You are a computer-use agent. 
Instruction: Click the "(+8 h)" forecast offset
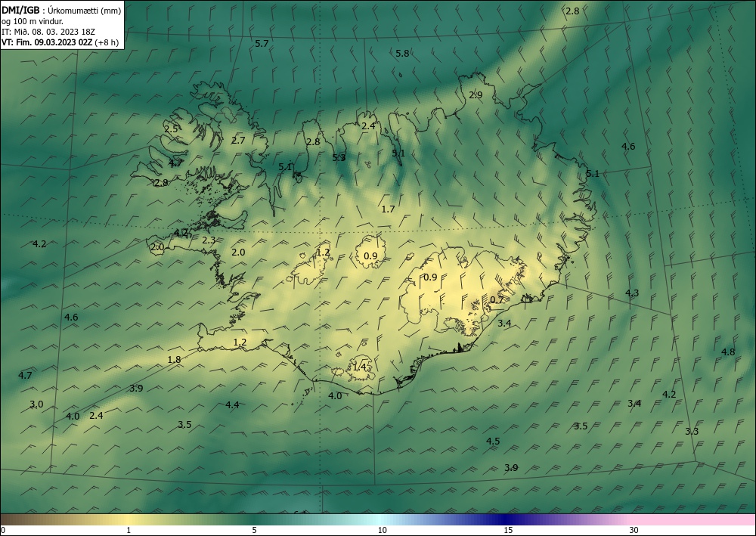[x=107, y=42]
